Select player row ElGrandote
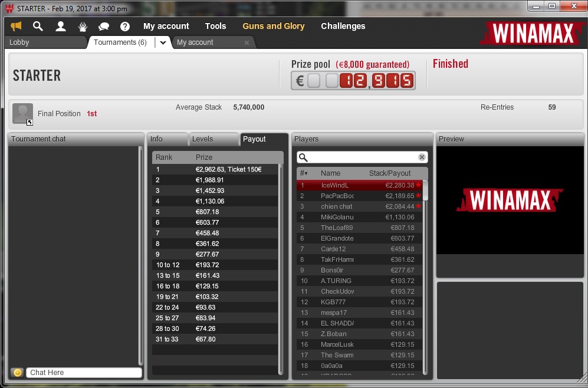The height and width of the screenshot is (388, 588). (x=360, y=238)
